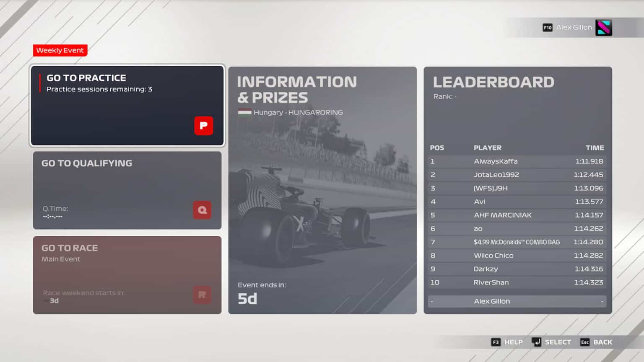This screenshot has width=644, height=362.
Task: Click the F10 key hint icon
Action: 548,27
